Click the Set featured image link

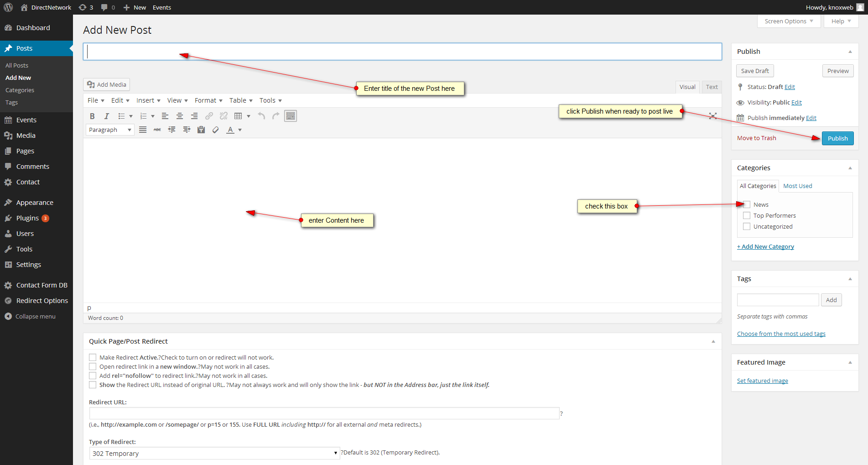point(762,381)
